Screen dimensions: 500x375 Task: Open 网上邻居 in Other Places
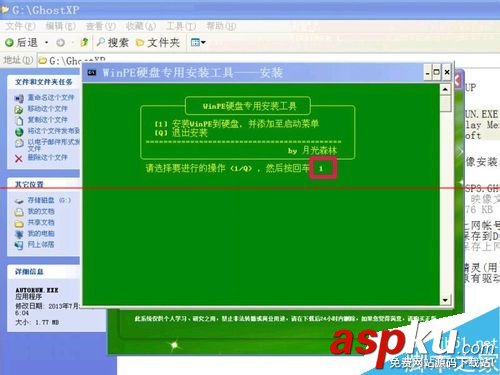41,244
